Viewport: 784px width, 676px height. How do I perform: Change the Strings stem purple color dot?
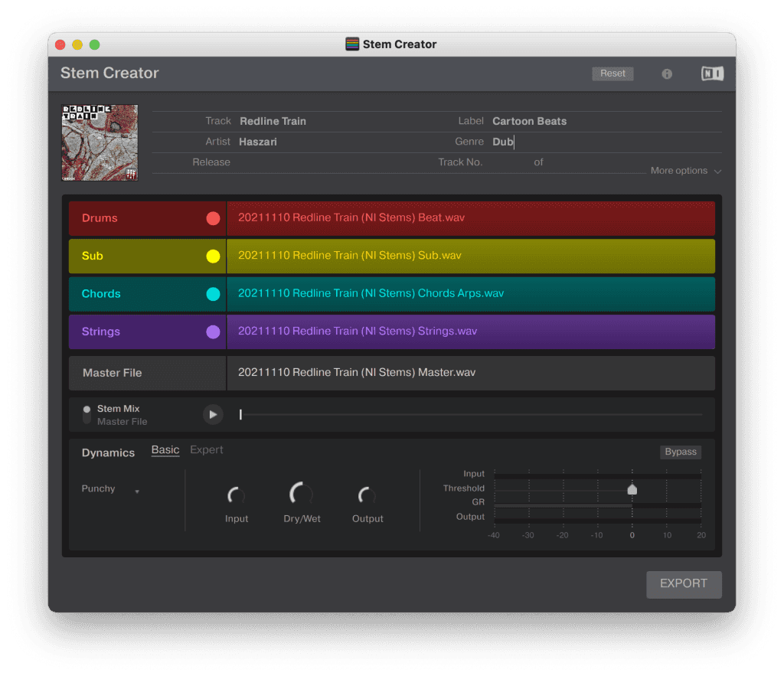pyautogui.click(x=213, y=332)
